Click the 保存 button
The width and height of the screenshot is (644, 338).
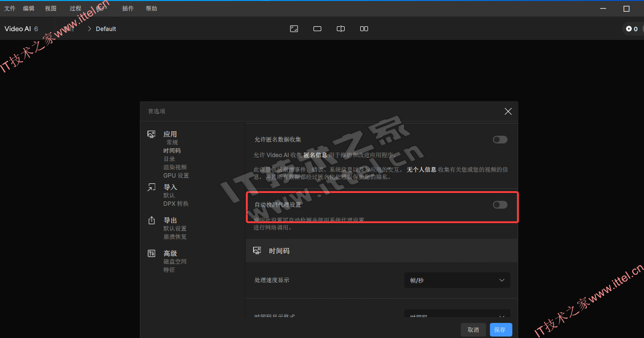(x=500, y=330)
